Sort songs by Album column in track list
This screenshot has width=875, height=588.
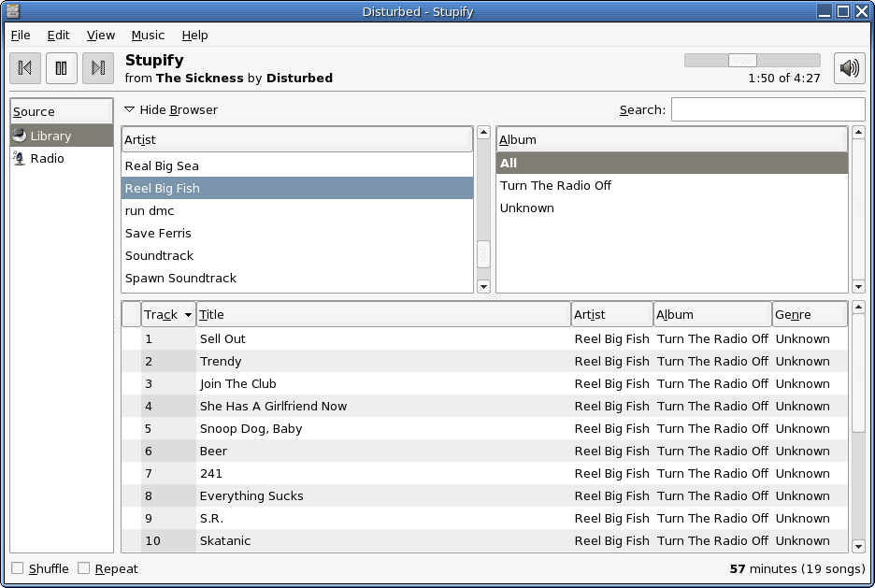(x=712, y=315)
